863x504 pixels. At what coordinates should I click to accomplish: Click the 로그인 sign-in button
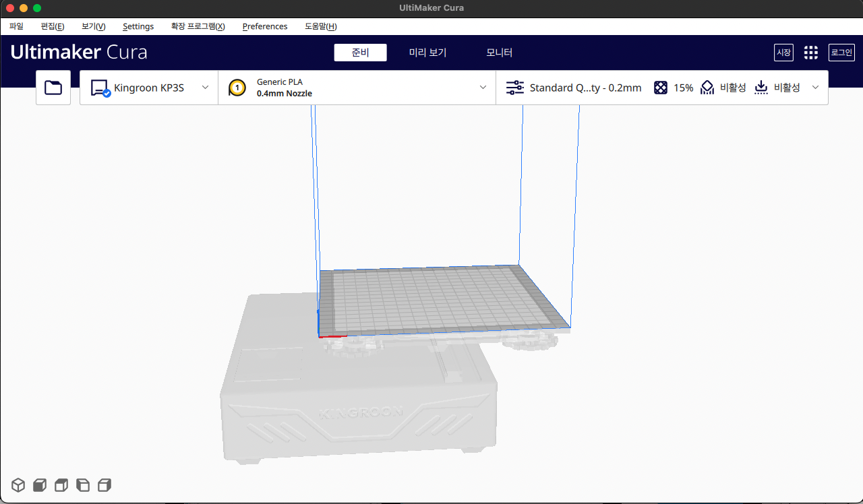click(841, 53)
